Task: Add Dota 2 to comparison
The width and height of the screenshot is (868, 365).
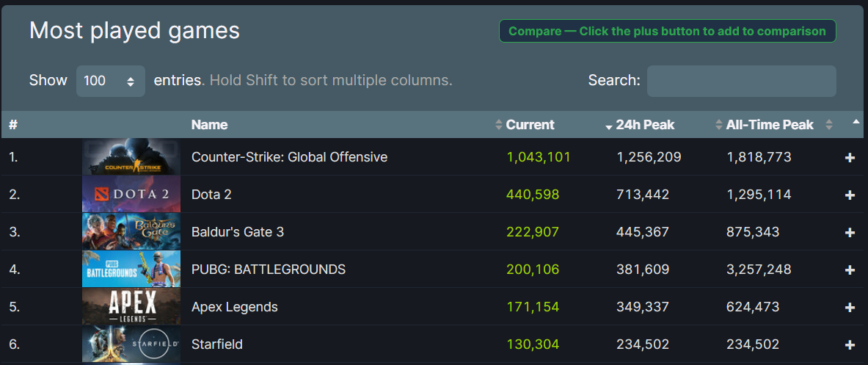Action: (850, 195)
